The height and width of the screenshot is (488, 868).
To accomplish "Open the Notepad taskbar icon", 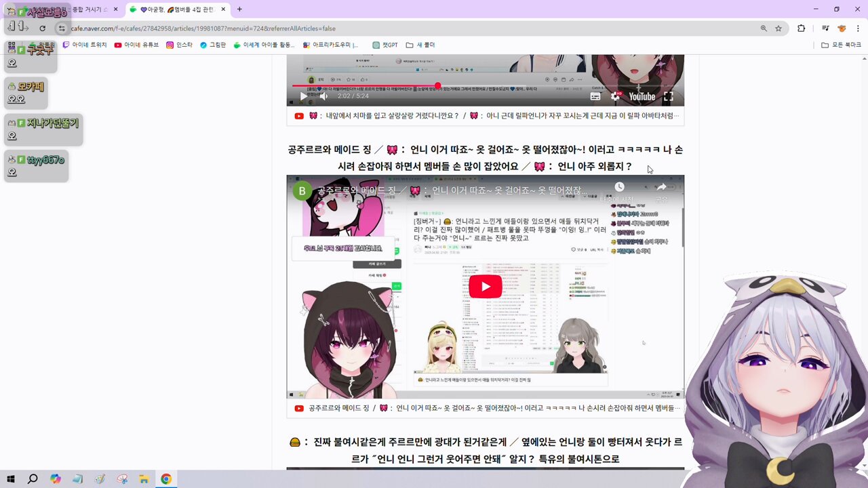I will pos(77,479).
